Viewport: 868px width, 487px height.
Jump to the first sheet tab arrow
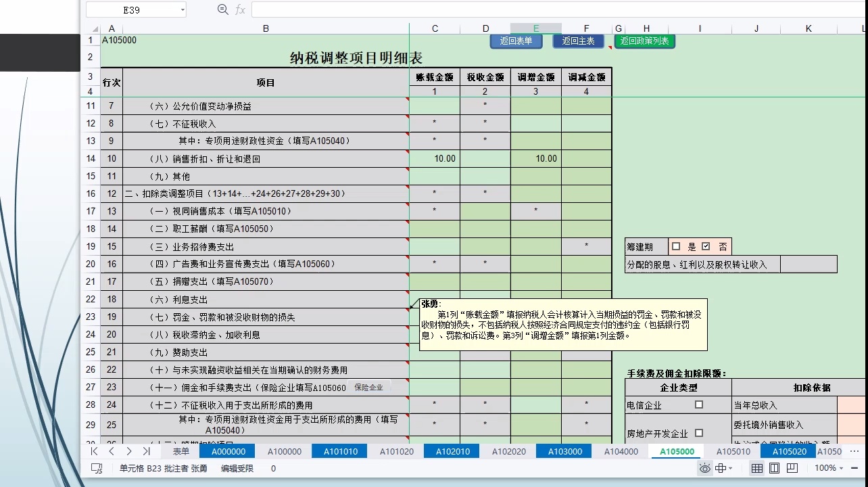(x=95, y=451)
